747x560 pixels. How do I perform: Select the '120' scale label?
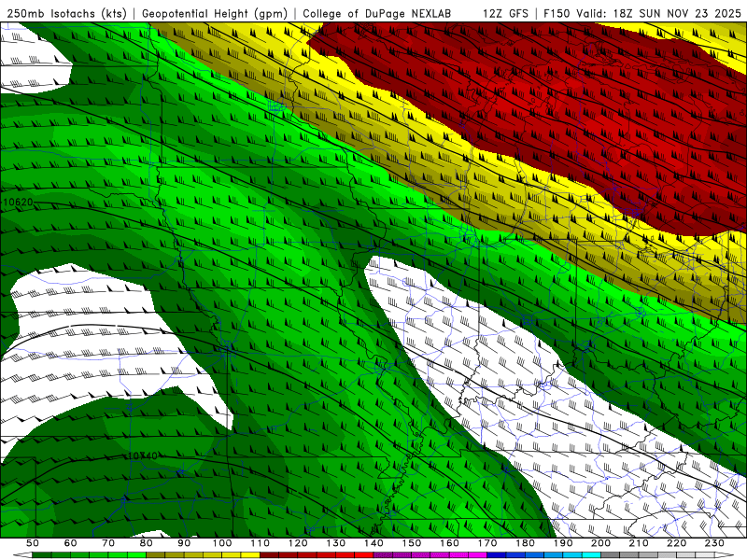tap(298, 543)
